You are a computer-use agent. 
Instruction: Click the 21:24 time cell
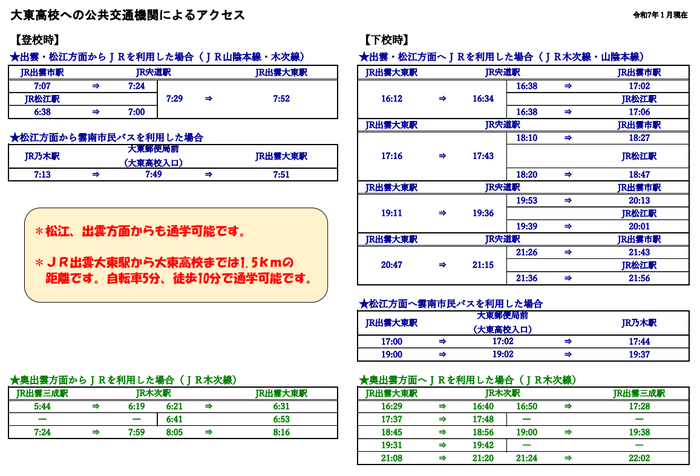coord(527,458)
